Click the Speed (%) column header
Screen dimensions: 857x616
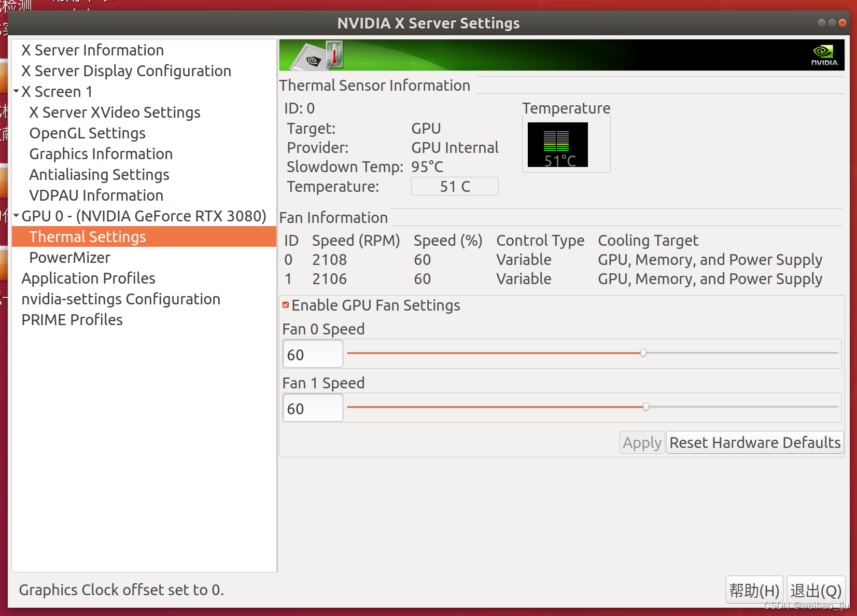(448, 241)
